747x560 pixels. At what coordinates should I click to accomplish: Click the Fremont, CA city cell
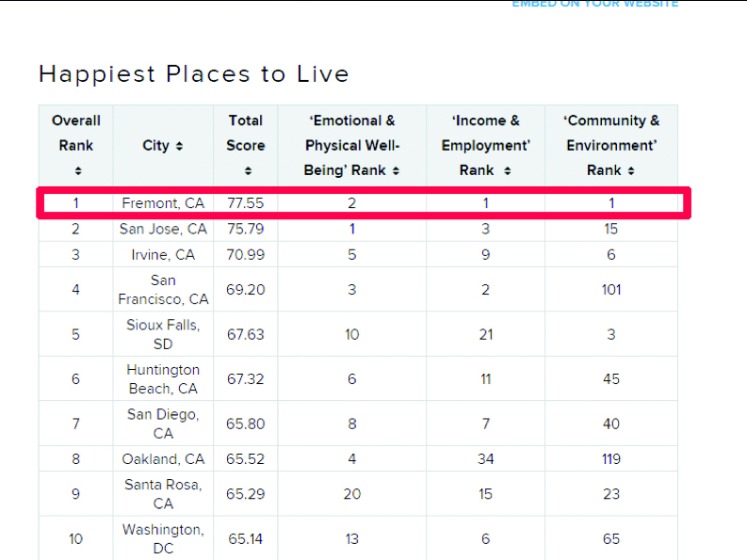pyautogui.click(x=163, y=203)
